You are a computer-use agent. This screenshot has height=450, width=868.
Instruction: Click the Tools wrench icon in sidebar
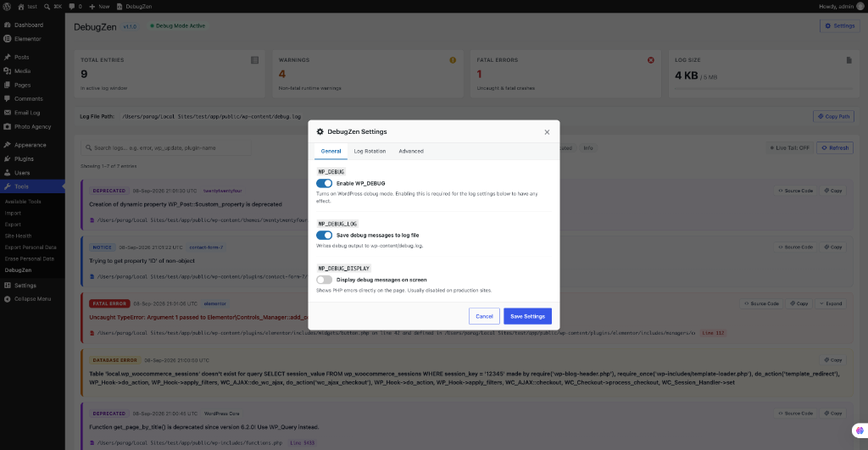coord(7,186)
